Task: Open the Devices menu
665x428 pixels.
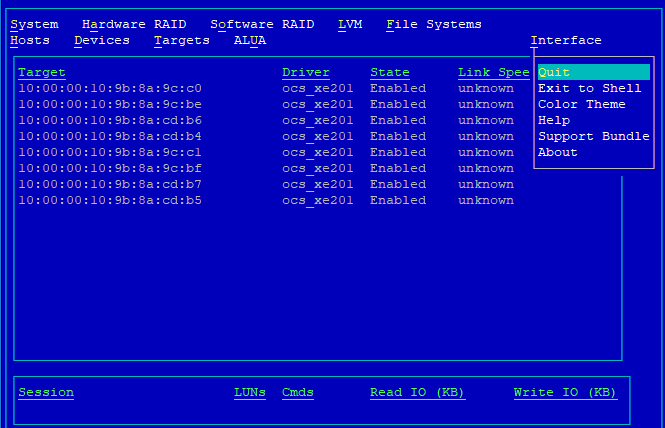Action: click(x=102, y=40)
